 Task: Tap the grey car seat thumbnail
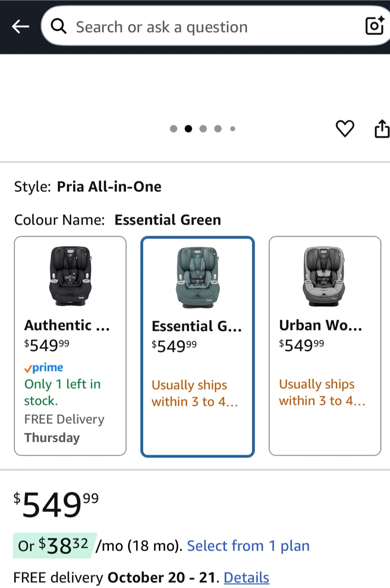pos(325,276)
